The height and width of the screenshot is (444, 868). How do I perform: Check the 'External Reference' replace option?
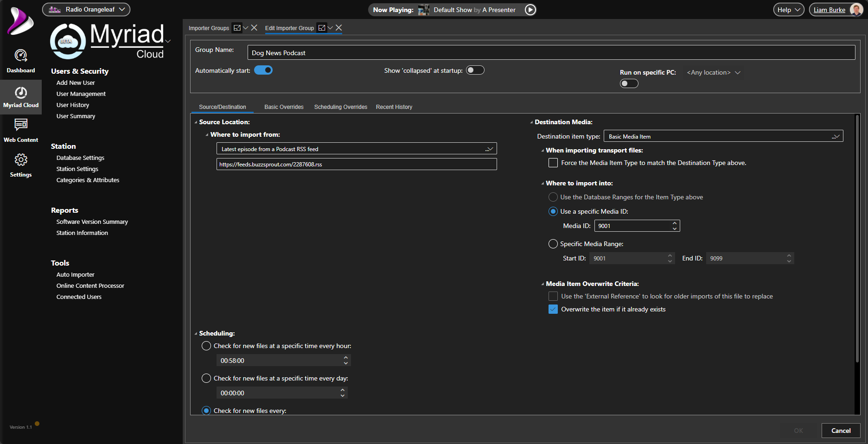coord(553,296)
